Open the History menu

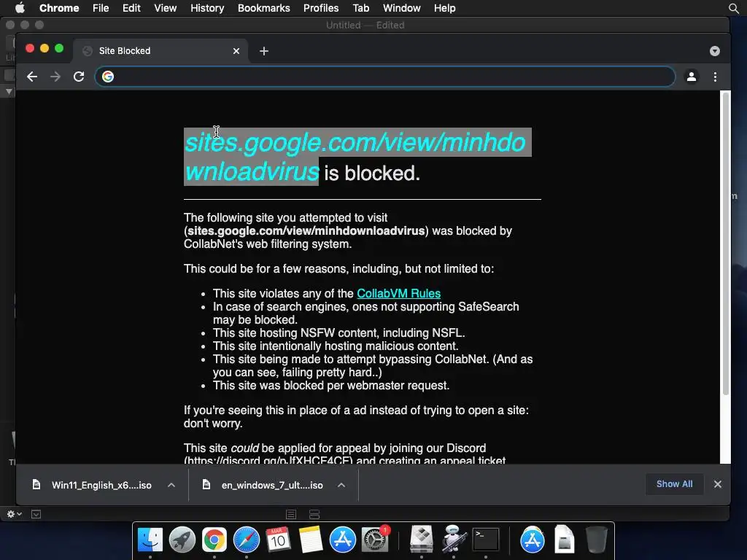[207, 8]
